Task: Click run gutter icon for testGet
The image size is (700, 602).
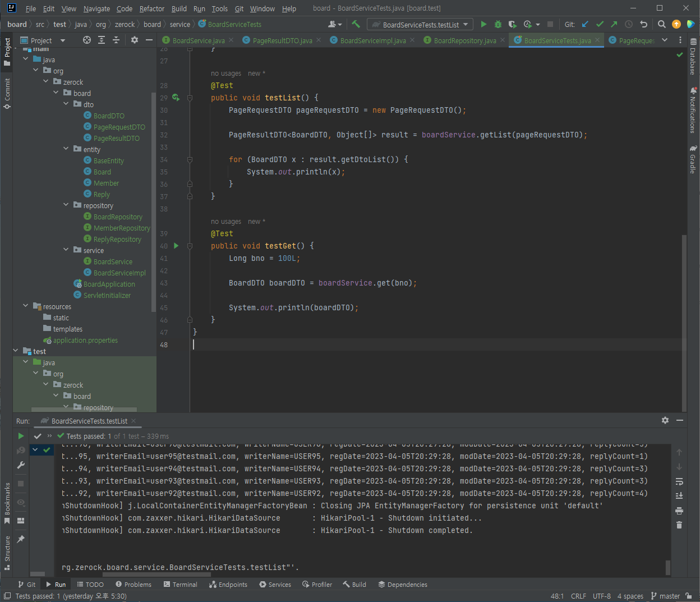Action: (x=176, y=246)
